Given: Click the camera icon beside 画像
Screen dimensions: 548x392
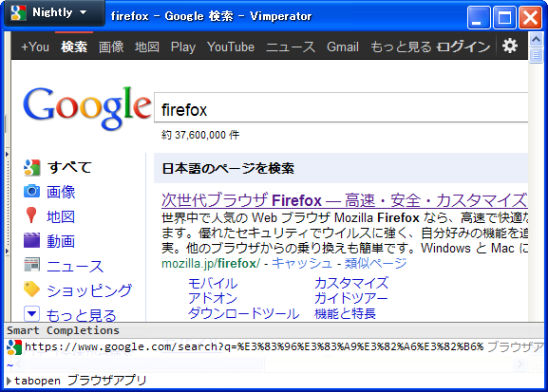Looking at the screenshot, I should click(31, 192).
